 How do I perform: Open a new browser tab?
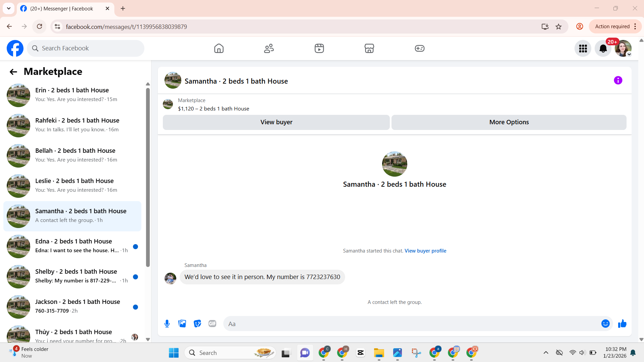click(123, 8)
